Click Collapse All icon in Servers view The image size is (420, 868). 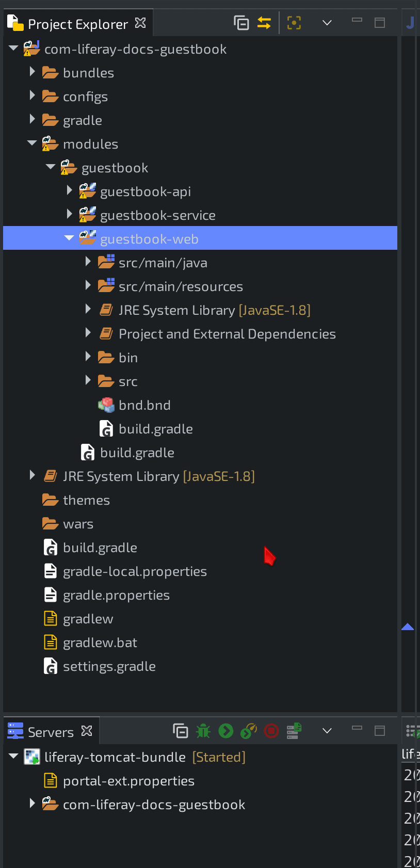click(x=181, y=731)
